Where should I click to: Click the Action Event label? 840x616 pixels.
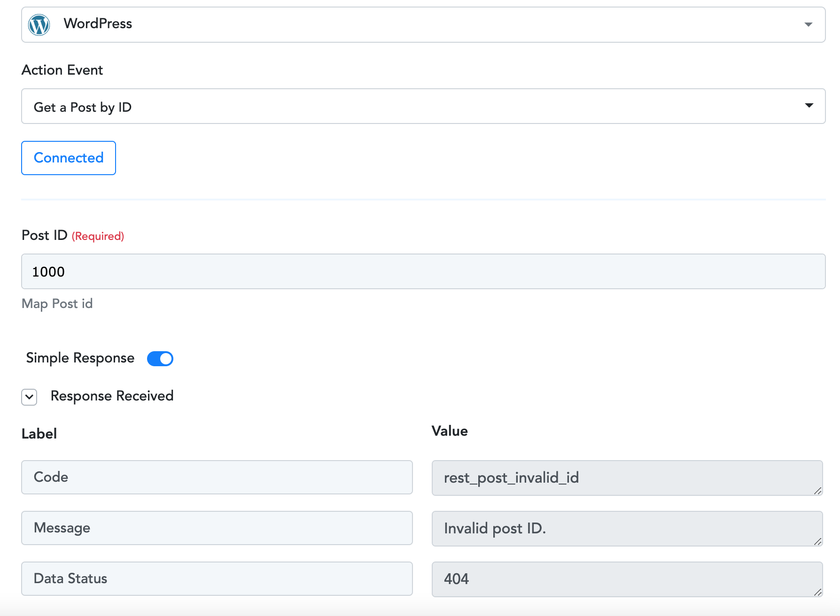(x=62, y=70)
